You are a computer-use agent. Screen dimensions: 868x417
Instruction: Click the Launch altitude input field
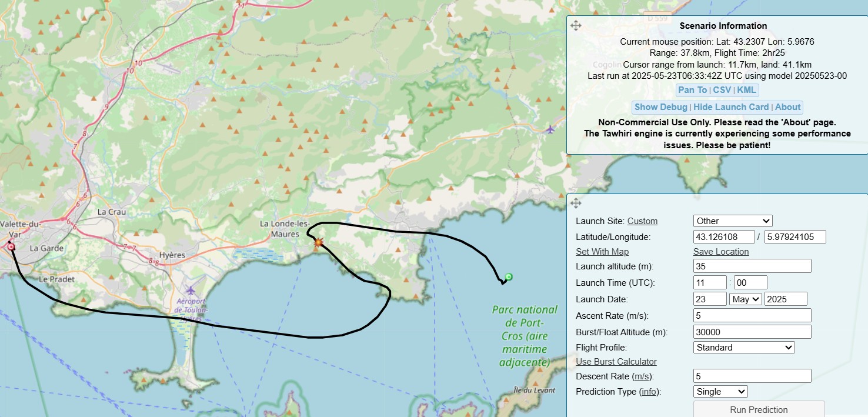point(752,266)
